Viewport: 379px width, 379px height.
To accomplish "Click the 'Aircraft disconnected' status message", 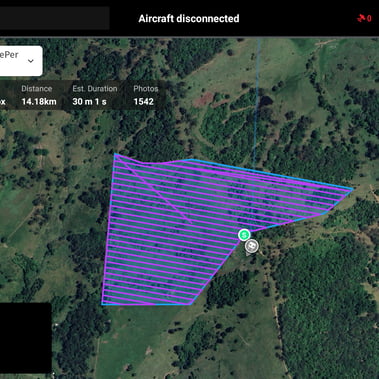I will point(189,19).
